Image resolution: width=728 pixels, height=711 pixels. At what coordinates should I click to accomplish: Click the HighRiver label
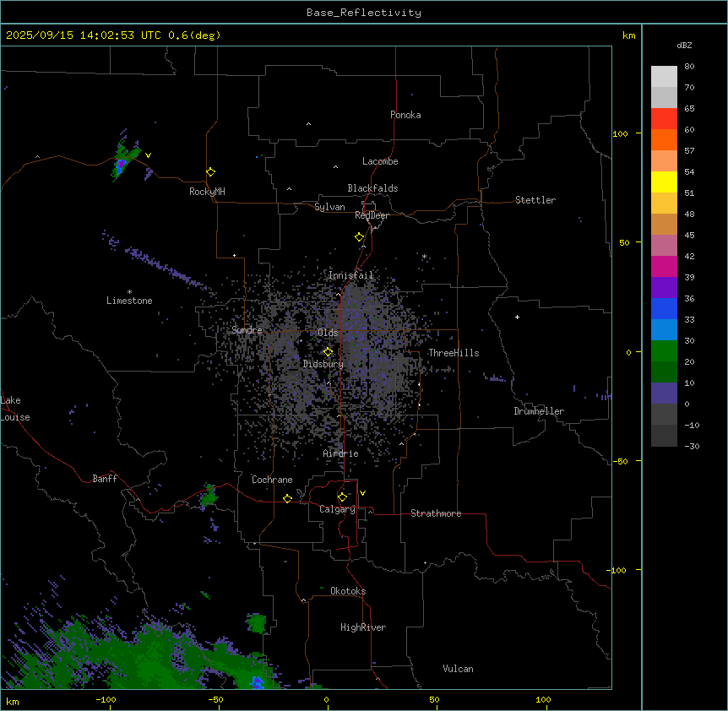363,627
